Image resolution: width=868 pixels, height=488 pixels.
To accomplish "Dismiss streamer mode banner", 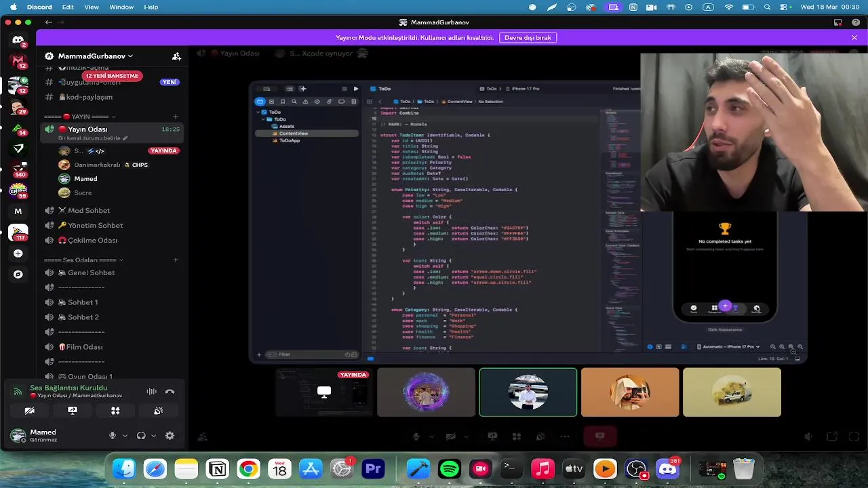I will [854, 38].
